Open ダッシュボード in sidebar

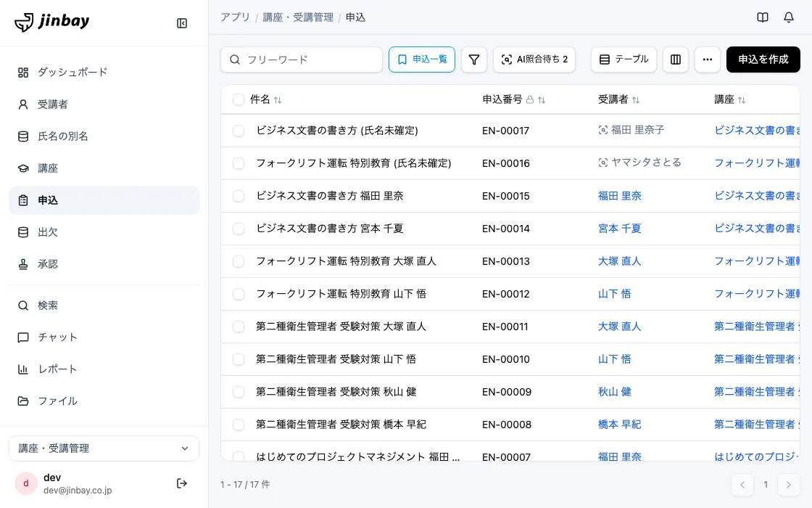(104, 72)
